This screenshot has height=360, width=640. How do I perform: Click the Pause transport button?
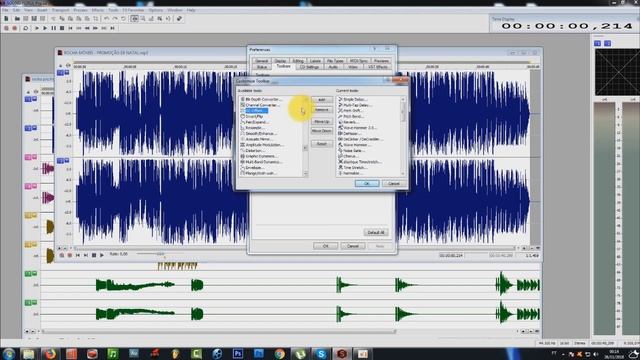point(53,28)
